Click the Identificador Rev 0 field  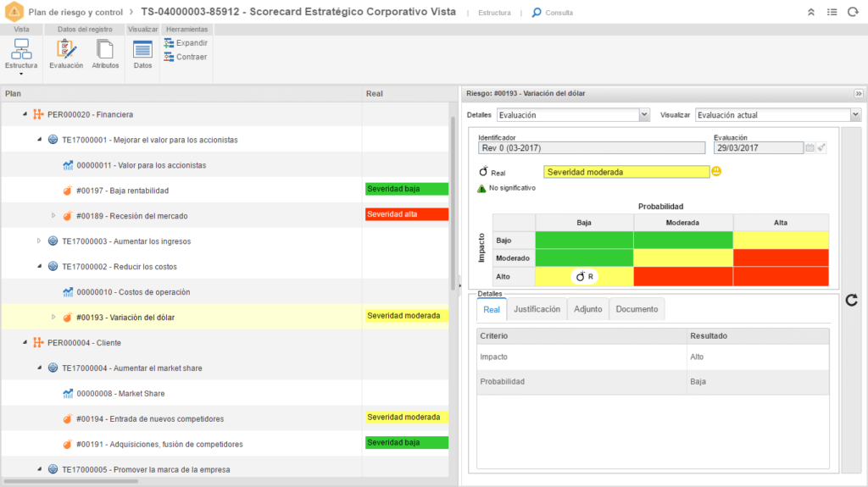[592, 147]
